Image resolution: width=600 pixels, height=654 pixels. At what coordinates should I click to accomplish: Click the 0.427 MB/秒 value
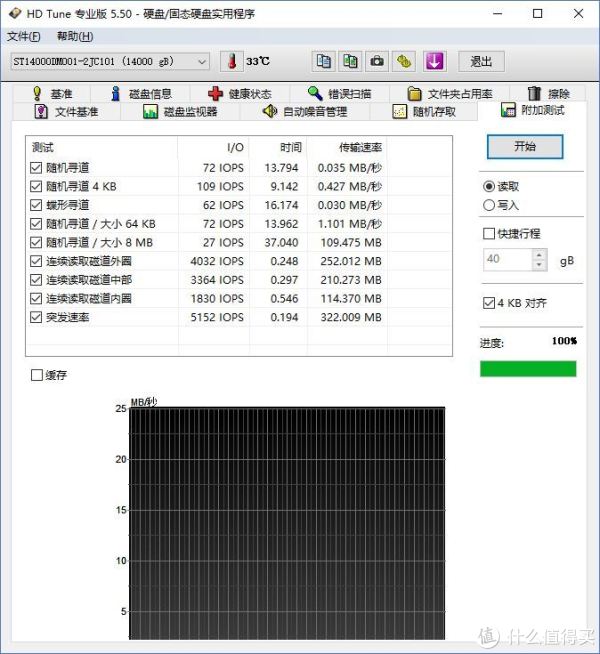(x=350, y=186)
